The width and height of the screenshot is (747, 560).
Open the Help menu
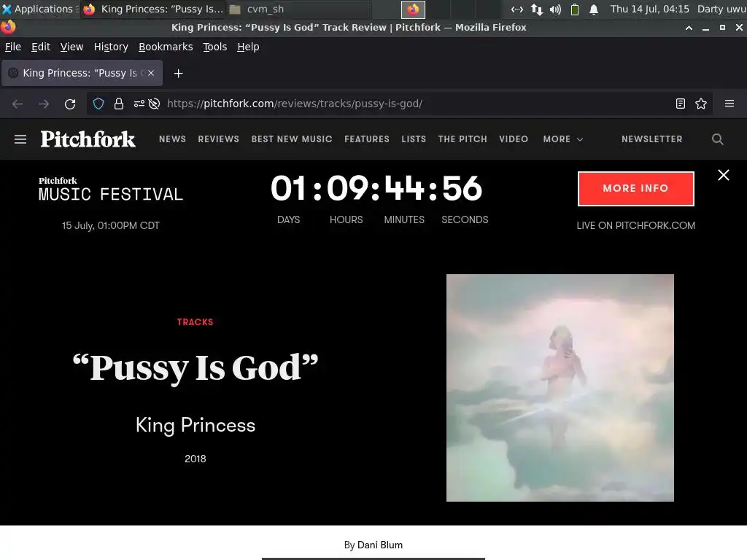248,47
